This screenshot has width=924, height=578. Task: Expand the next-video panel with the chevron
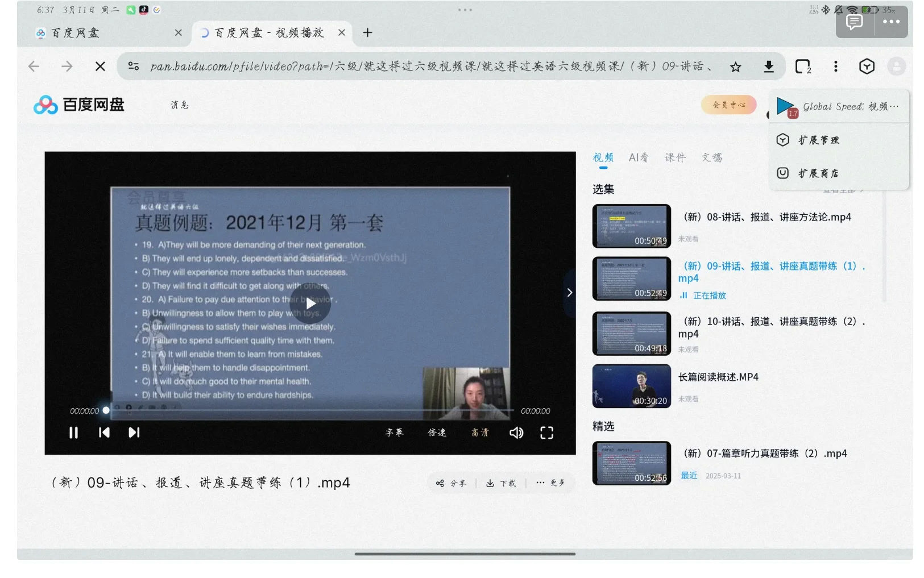569,292
